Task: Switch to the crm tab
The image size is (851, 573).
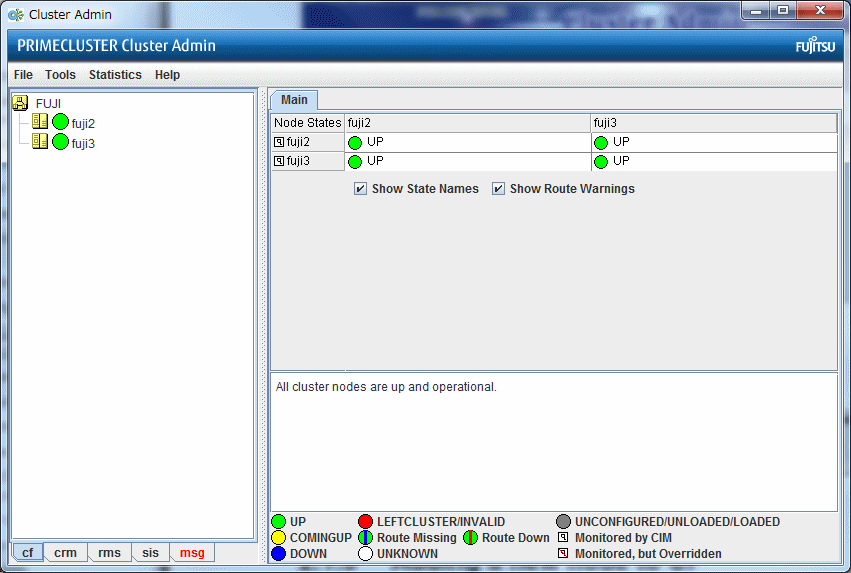Action: 65,552
